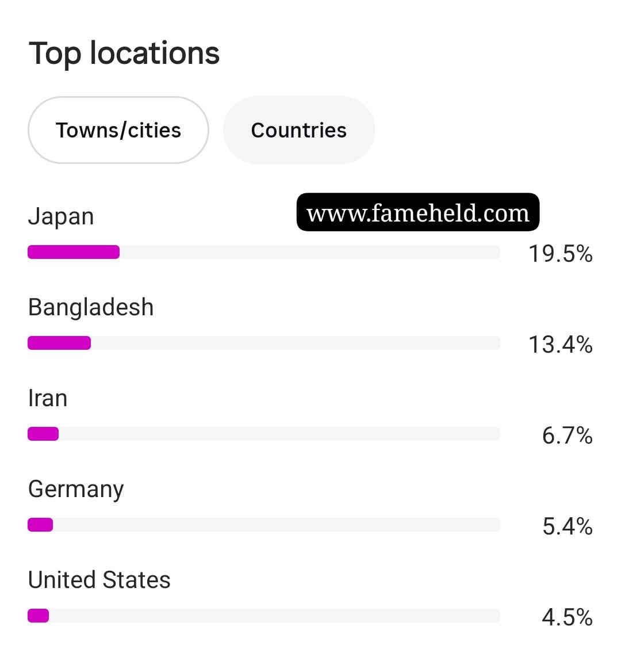Click the Germany magenta progress bar
The width and height of the screenshot is (621, 672).
coord(40,525)
